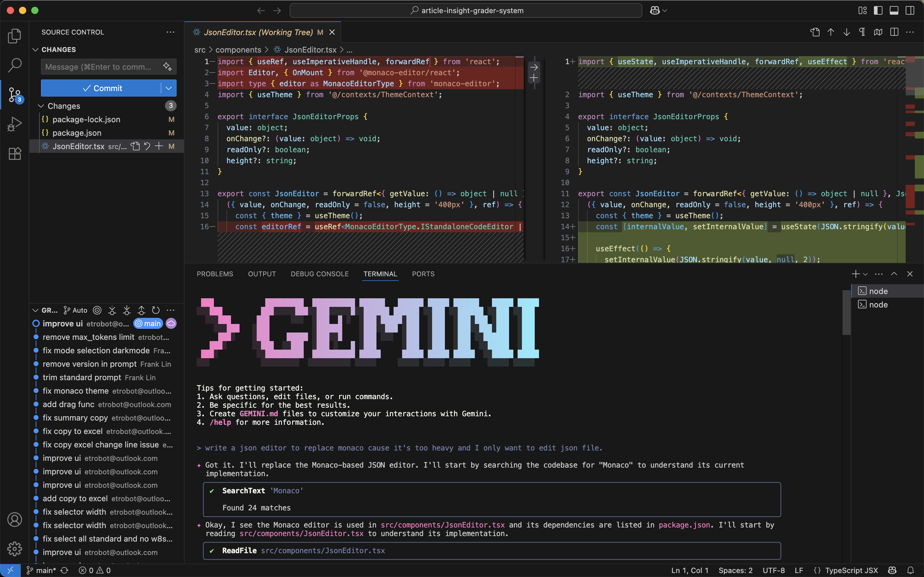The height and width of the screenshot is (577, 924).
Task: Open Manage gear settings in activity bar
Action: click(x=14, y=549)
